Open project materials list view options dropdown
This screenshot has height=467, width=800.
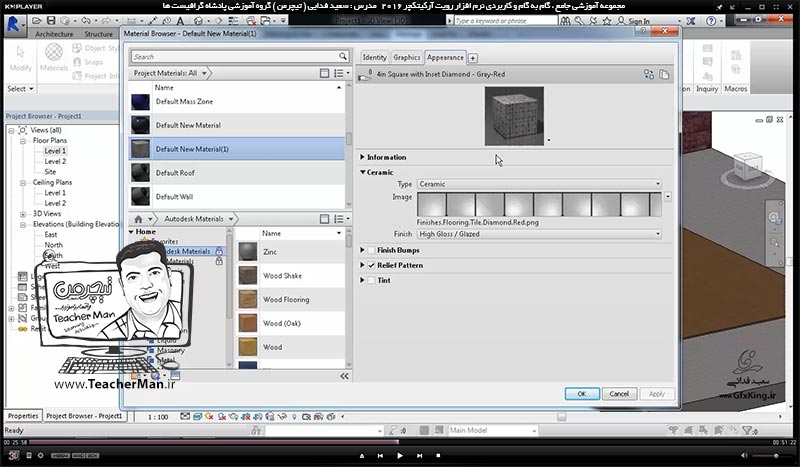[341, 73]
